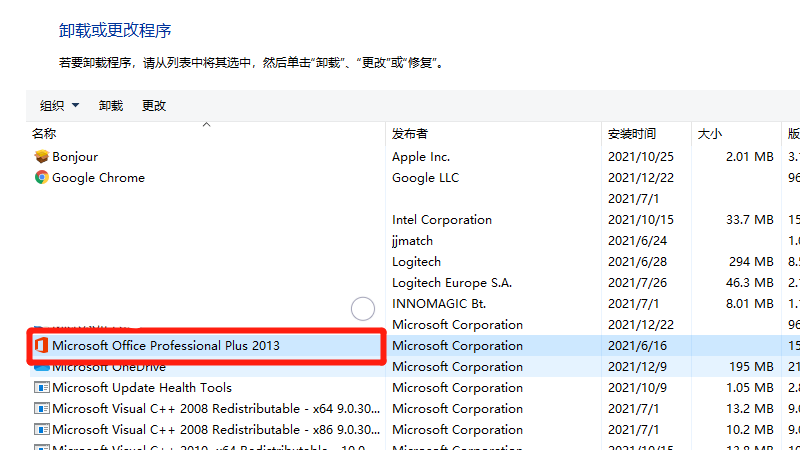Sort the list by 名称 column header
Viewport: 800px width, 450px height.
[x=44, y=134]
